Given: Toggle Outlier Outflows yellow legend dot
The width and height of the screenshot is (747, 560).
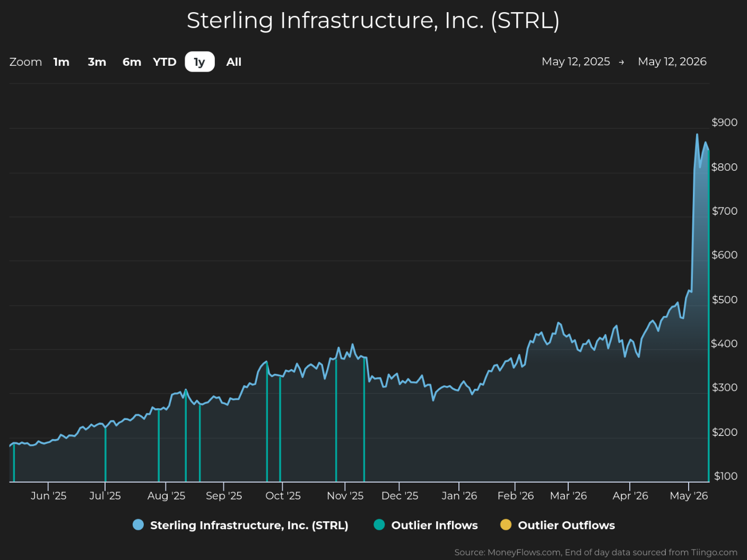Looking at the screenshot, I should (x=506, y=525).
